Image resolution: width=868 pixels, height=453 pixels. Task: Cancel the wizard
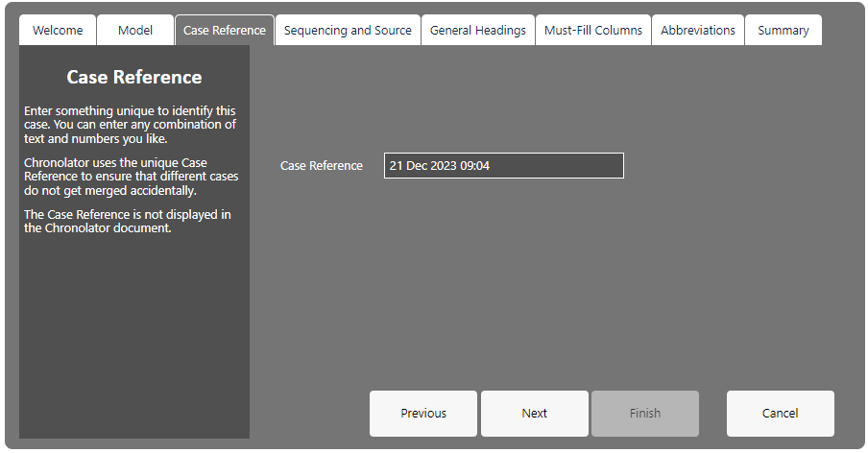(x=780, y=414)
